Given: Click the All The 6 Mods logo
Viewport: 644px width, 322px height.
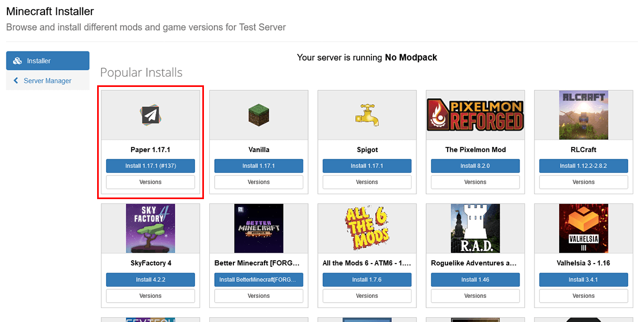Looking at the screenshot, I should (x=367, y=228).
